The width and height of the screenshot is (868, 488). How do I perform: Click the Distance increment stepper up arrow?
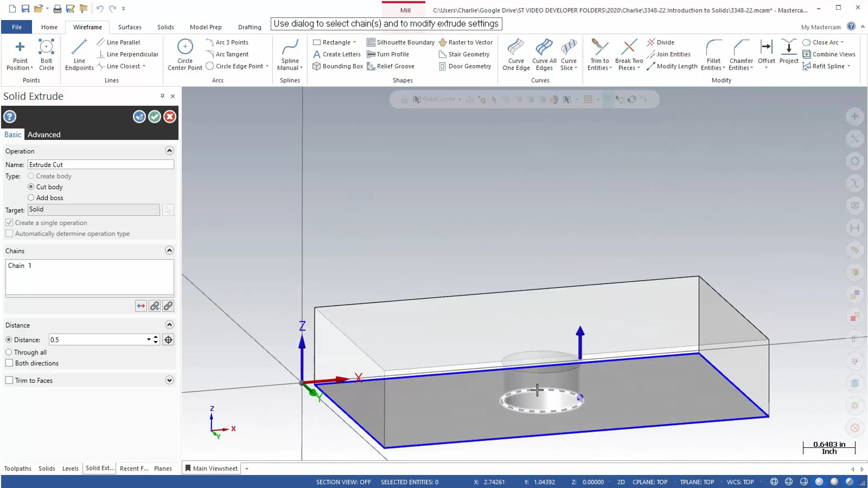(156, 337)
